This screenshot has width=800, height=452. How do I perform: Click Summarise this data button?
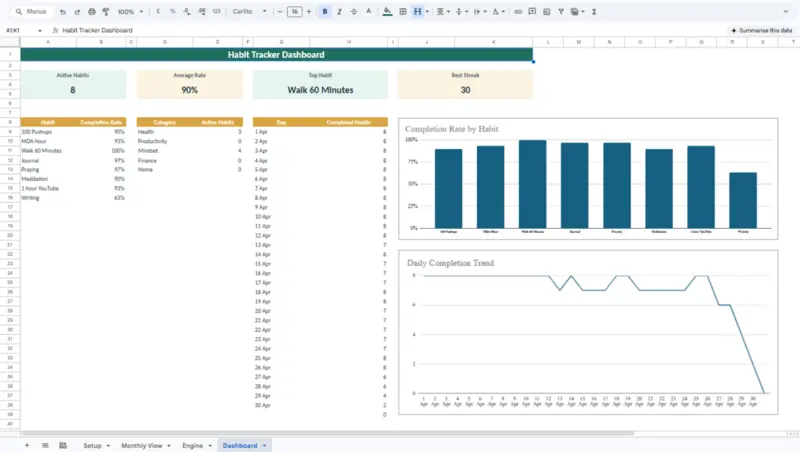(x=761, y=31)
